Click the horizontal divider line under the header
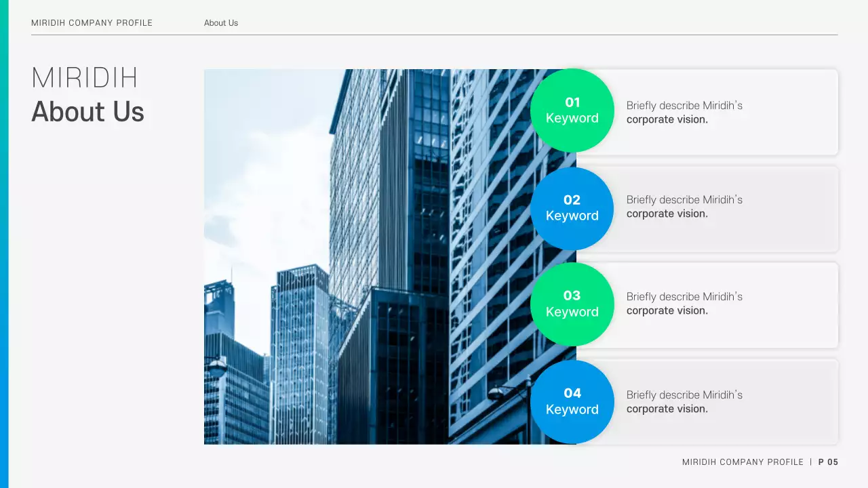868x488 pixels. (x=434, y=34)
